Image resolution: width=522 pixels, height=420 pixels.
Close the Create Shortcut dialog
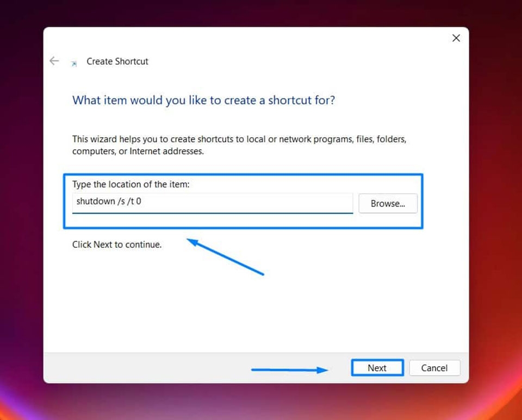456,38
